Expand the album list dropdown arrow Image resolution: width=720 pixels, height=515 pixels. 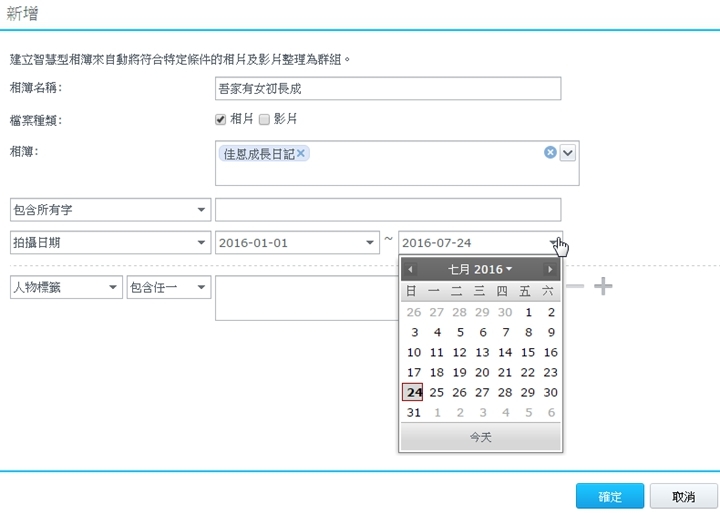click(x=568, y=152)
